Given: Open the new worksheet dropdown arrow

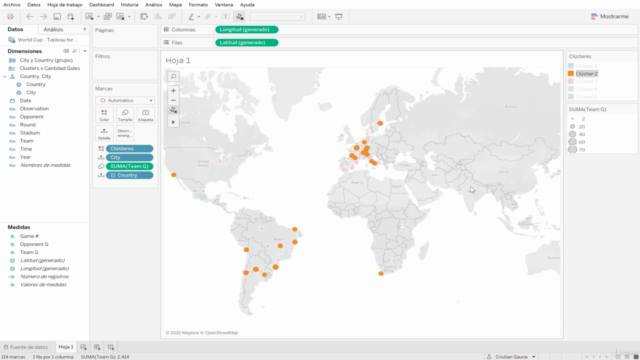Looking at the screenshot, I should pos(98,17).
